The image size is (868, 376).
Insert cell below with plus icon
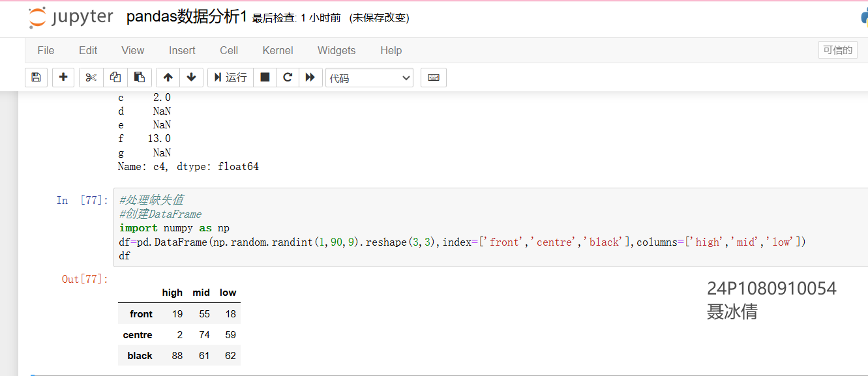pyautogui.click(x=63, y=78)
